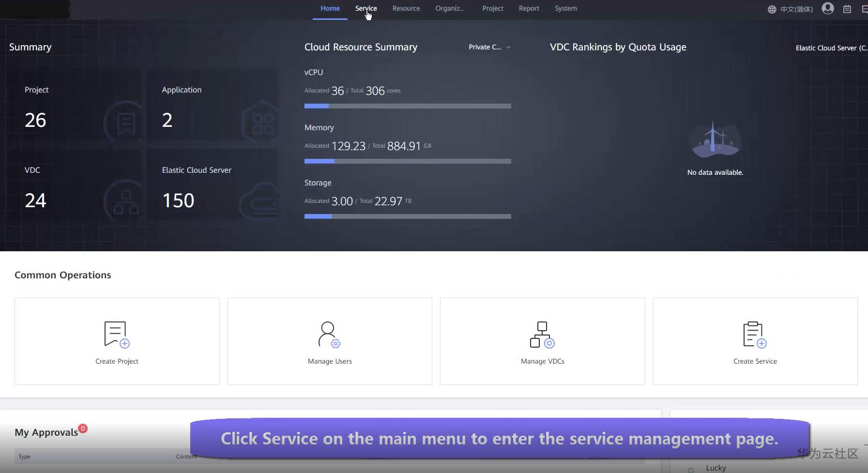The height and width of the screenshot is (473, 868).
Task: Open the Resource menu
Action: tap(406, 8)
